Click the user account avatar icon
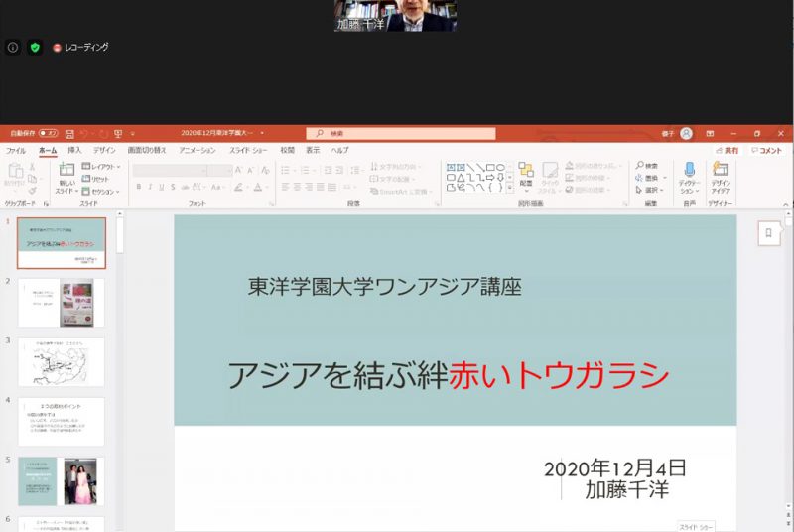Image resolution: width=794 pixels, height=532 pixels. (x=686, y=133)
